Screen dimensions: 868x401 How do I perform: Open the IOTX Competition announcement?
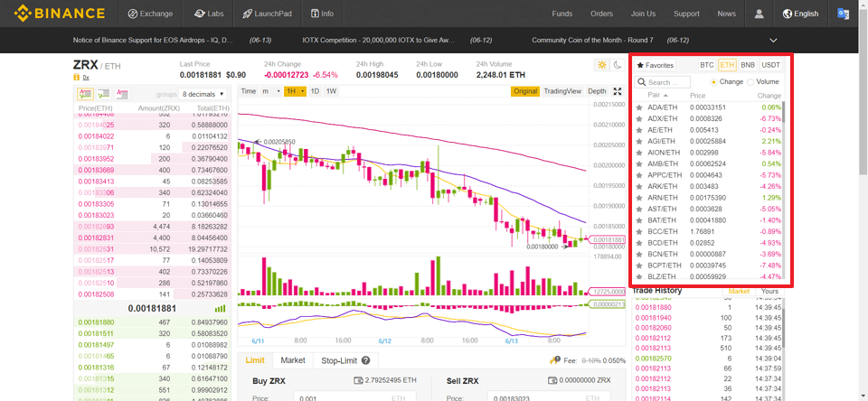point(379,41)
